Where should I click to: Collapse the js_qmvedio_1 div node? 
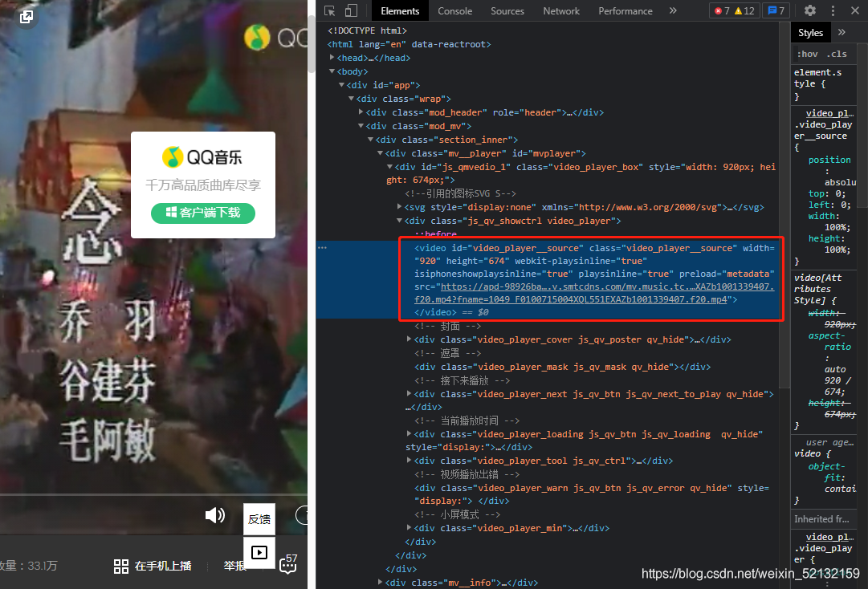pyautogui.click(x=389, y=166)
